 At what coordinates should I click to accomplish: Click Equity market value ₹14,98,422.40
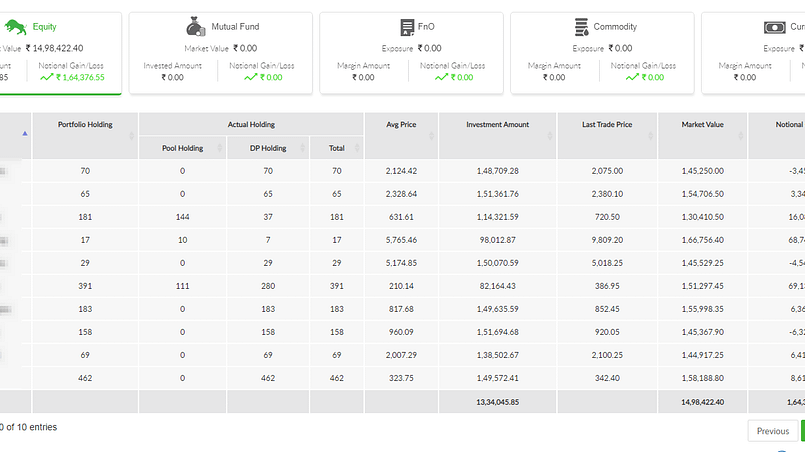(x=54, y=48)
